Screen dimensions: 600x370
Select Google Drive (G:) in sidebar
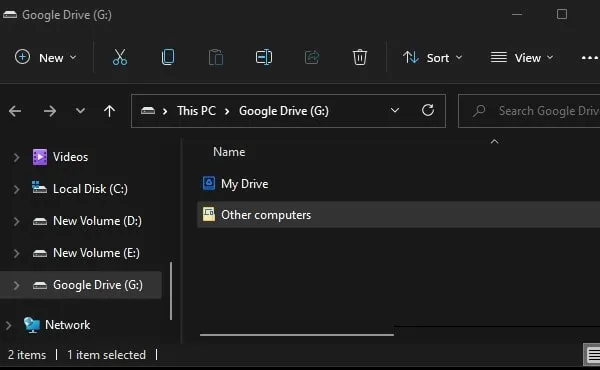point(98,285)
